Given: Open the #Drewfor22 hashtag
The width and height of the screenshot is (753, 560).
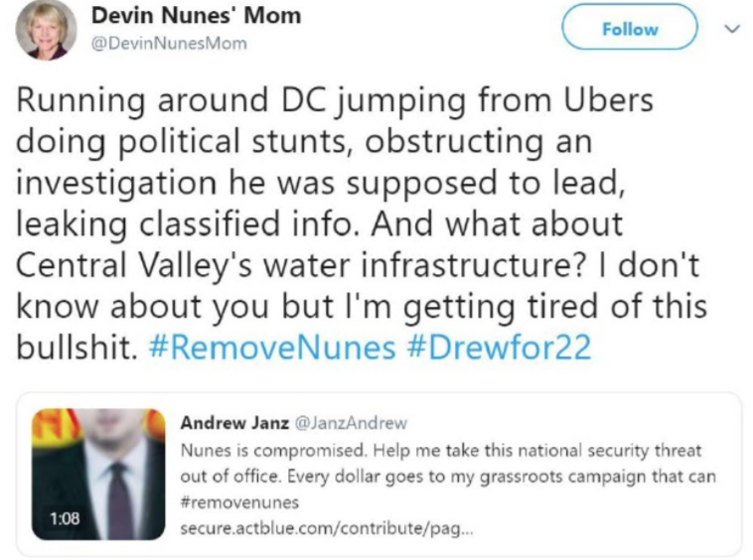Looking at the screenshot, I should pos(499,348).
